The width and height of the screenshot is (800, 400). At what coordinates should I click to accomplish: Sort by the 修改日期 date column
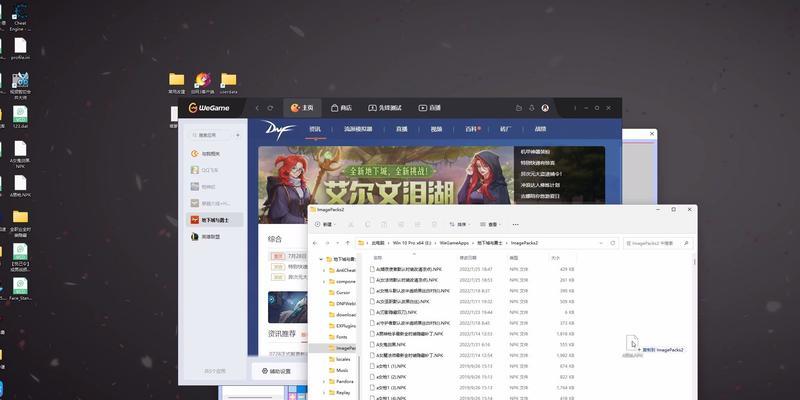tap(468, 258)
